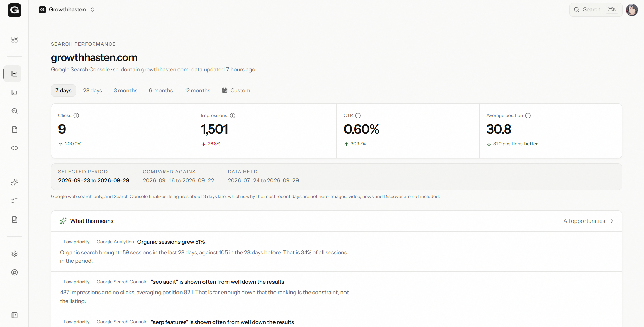Open the checklist tasks icon in sidebar

coord(15,201)
